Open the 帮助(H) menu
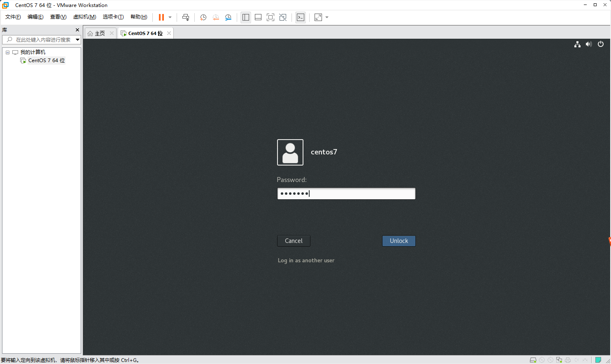Screen dimensions: 611x364 pos(139,17)
